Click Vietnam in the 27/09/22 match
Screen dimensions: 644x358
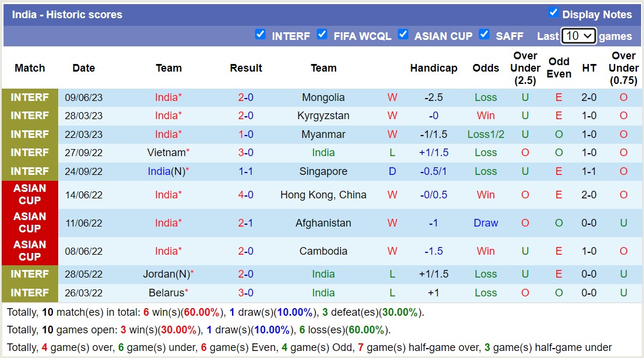pyautogui.click(x=166, y=153)
